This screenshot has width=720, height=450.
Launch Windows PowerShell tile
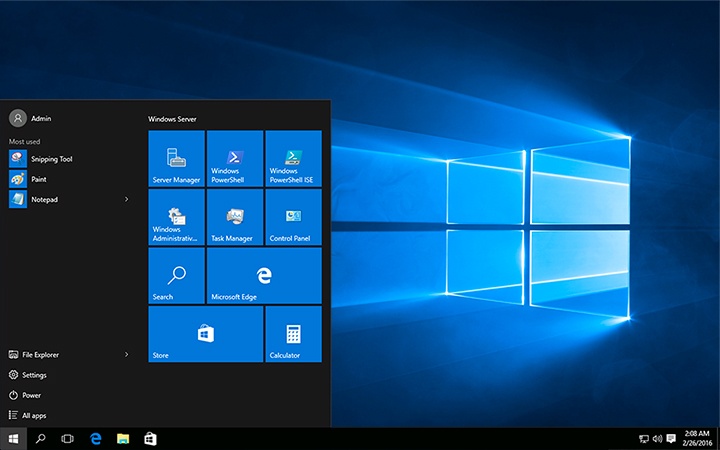point(235,158)
